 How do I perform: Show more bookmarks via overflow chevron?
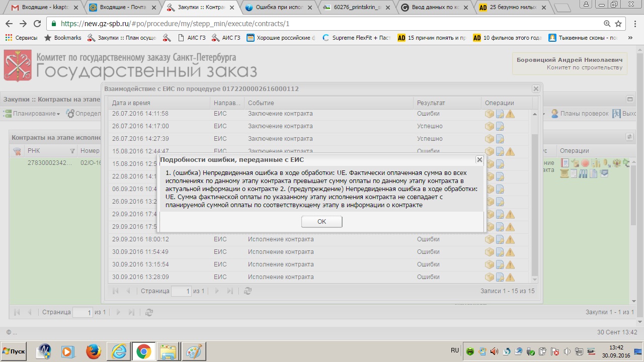click(630, 38)
